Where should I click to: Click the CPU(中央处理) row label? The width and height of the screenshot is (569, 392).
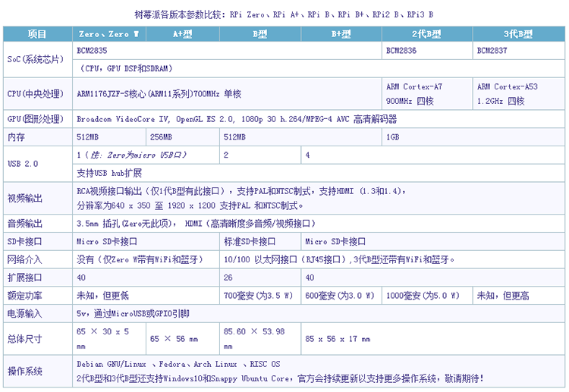tap(38, 93)
